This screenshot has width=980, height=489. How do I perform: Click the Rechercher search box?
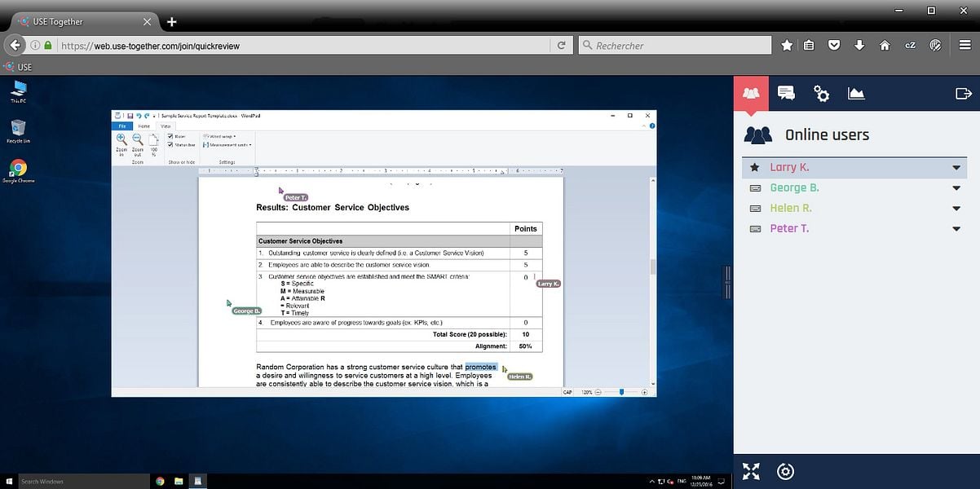[x=673, y=46]
